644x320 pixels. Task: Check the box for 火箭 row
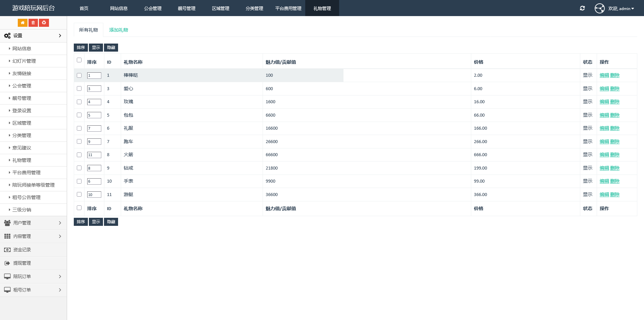[x=79, y=155]
